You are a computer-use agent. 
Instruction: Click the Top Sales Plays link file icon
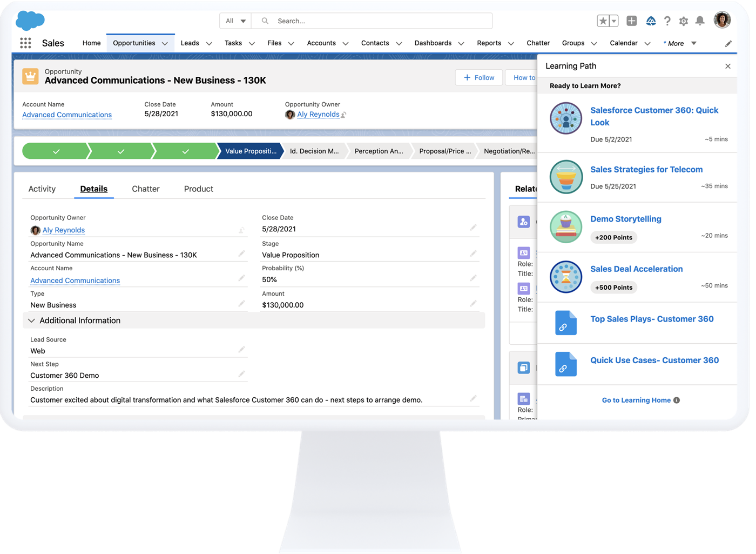click(x=566, y=323)
